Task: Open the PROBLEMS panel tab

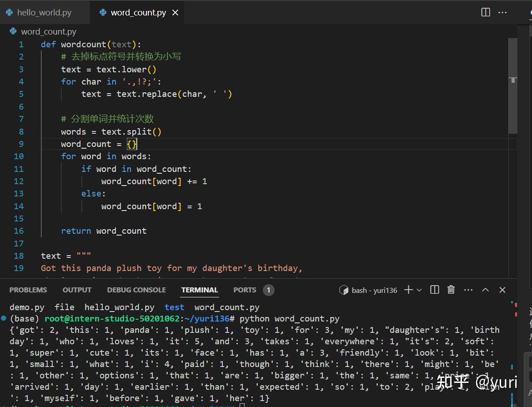Action: click(28, 290)
